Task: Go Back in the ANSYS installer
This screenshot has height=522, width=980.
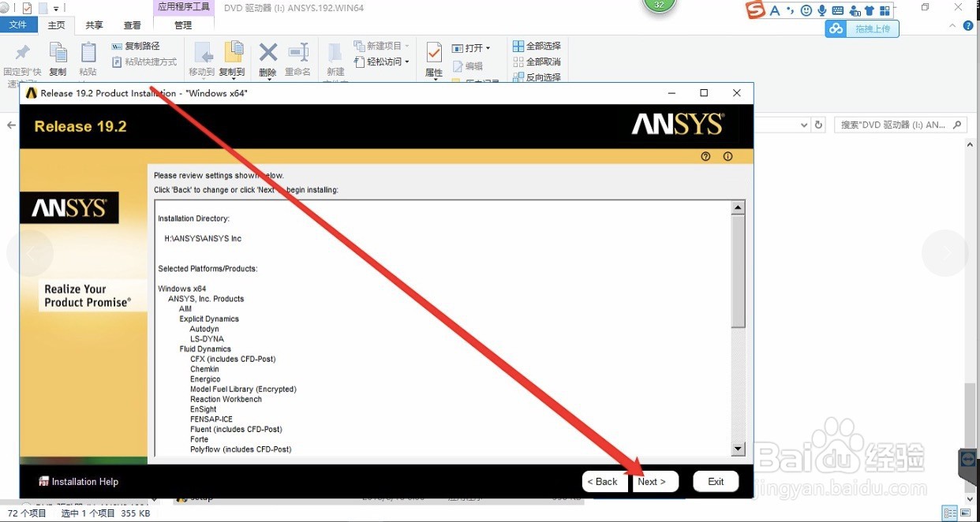Action: (x=604, y=482)
